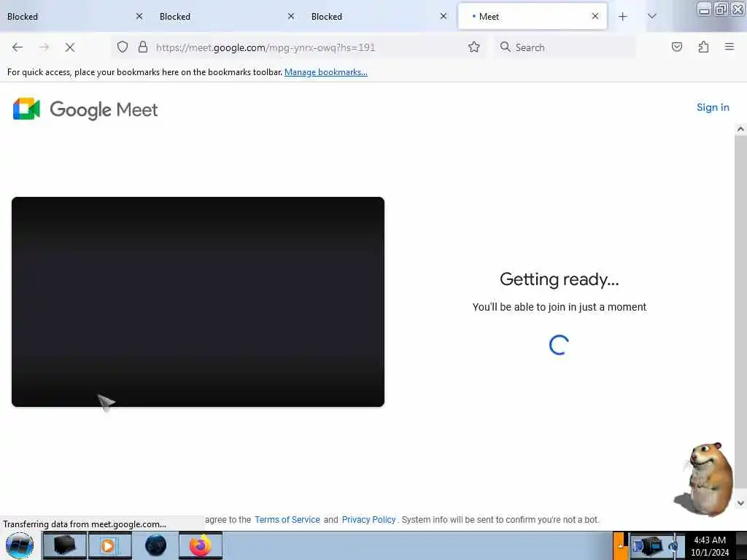
Task: Open the Terms of Service link
Action: [287, 519]
